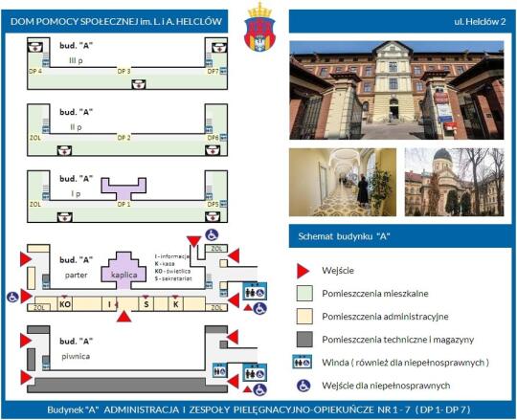
Task: Click the 'DP 3' label on III p
Action: tap(124, 71)
